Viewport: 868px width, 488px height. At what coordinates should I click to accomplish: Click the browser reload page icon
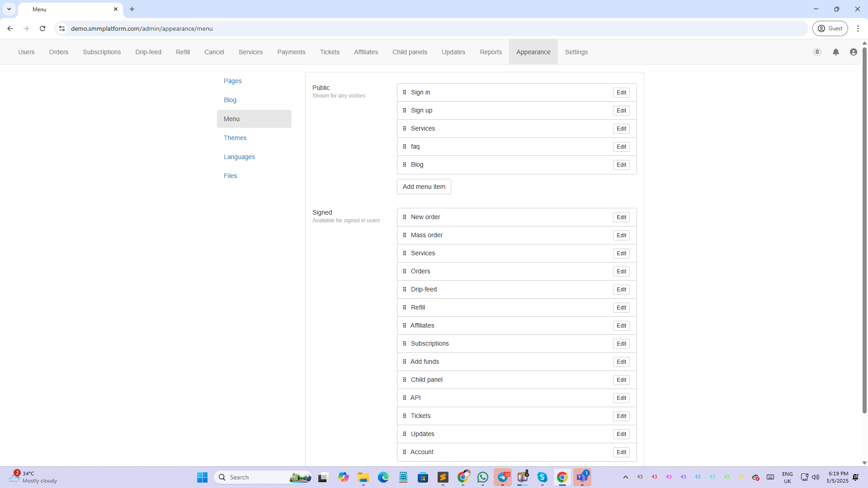tap(42, 28)
